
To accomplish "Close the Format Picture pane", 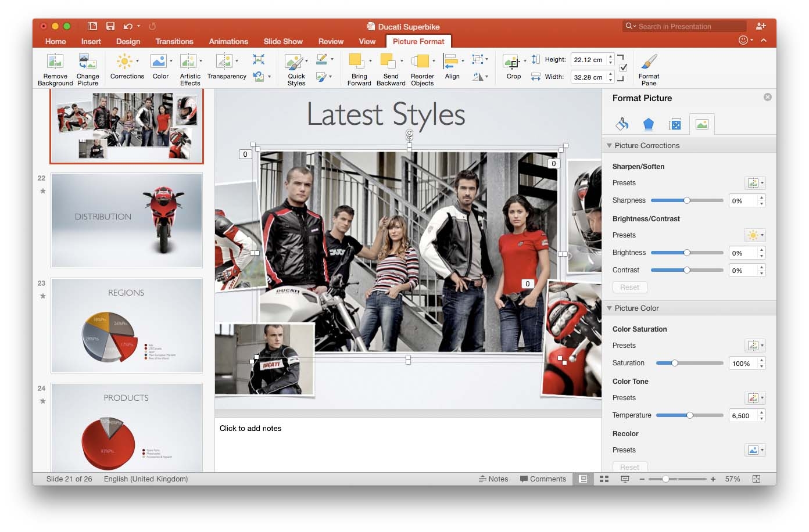I will tap(768, 97).
